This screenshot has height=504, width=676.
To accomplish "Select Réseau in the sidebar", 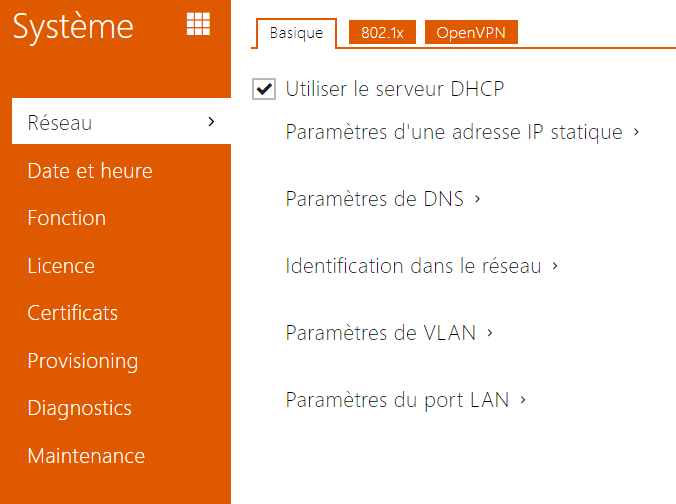I will pyautogui.click(x=60, y=123).
